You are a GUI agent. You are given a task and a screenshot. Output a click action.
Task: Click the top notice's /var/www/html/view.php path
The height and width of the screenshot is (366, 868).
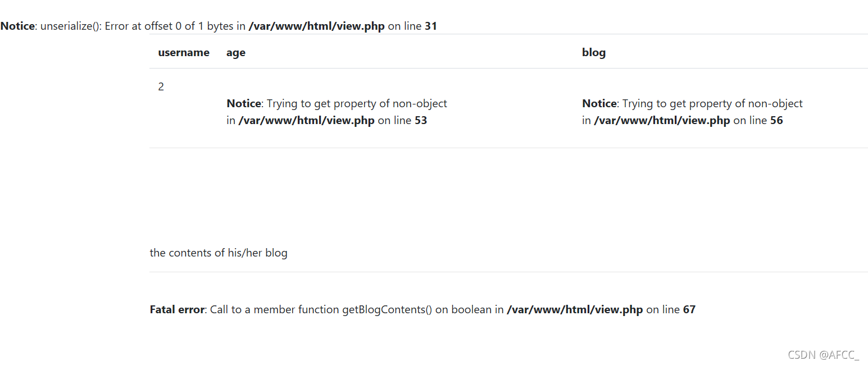pyautogui.click(x=317, y=26)
